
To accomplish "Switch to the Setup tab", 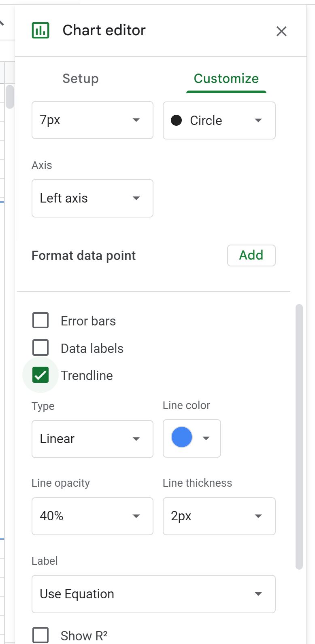I will [81, 78].
